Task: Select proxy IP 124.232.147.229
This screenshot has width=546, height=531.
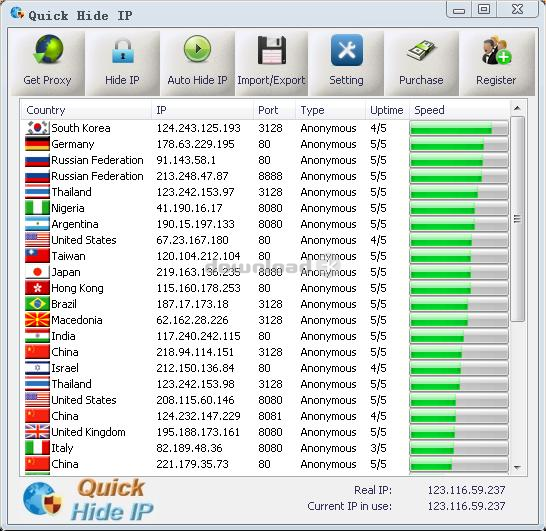Action: [x=198, y=416]
